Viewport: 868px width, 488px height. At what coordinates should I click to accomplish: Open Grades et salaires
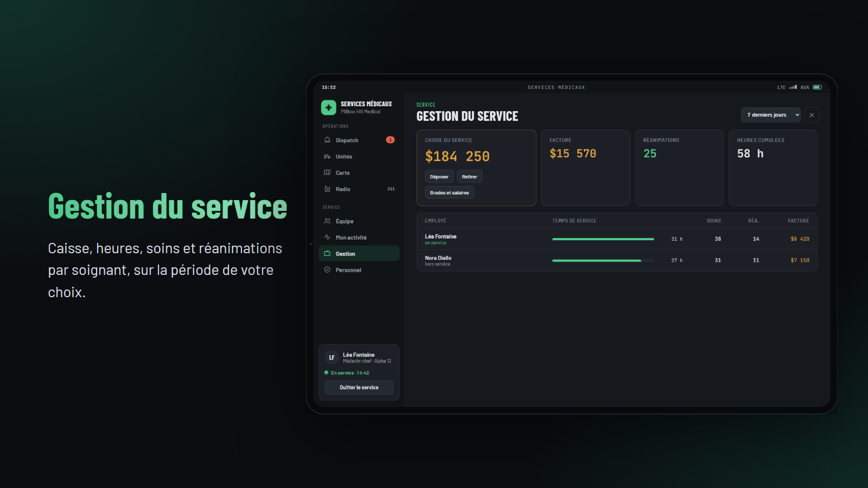(449, 192)
